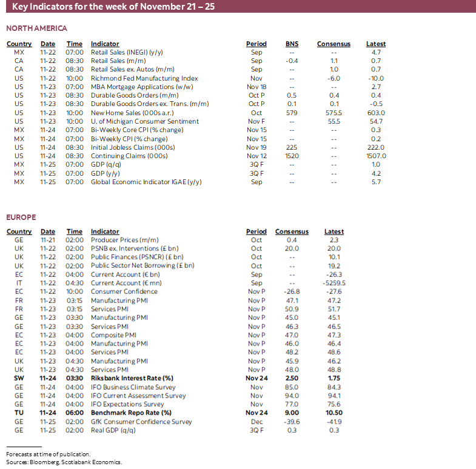
Task: Select consensus value '575.5'
Action: click(x=334, y=113)
